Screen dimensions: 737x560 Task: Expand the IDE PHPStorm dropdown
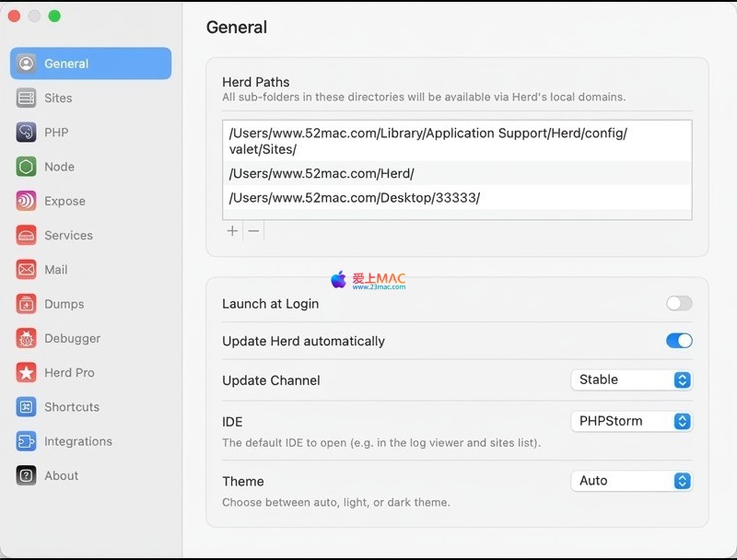(631, 421)
